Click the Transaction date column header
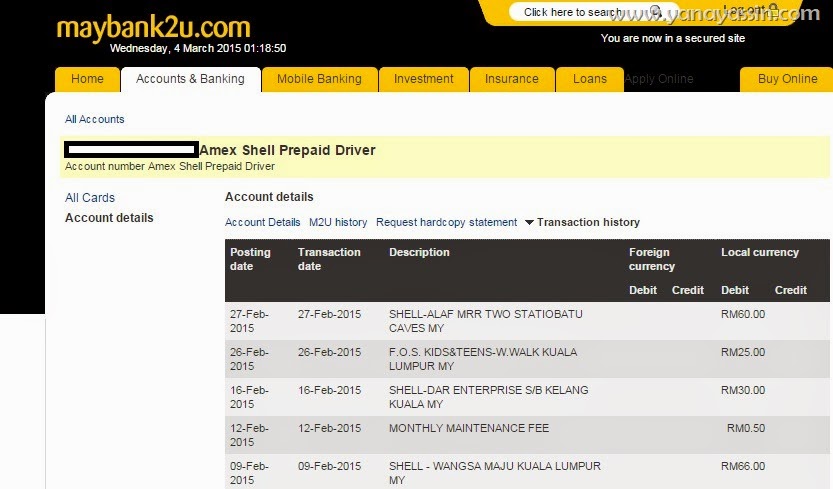This screenshot has height=489, width=833. [329, 259]
